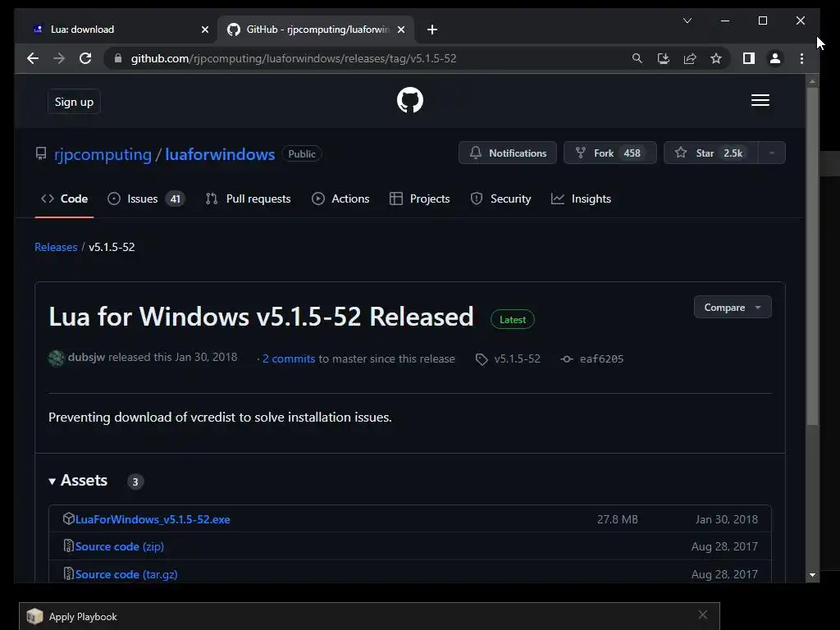Open the Projects tab

tap(419, 199)
